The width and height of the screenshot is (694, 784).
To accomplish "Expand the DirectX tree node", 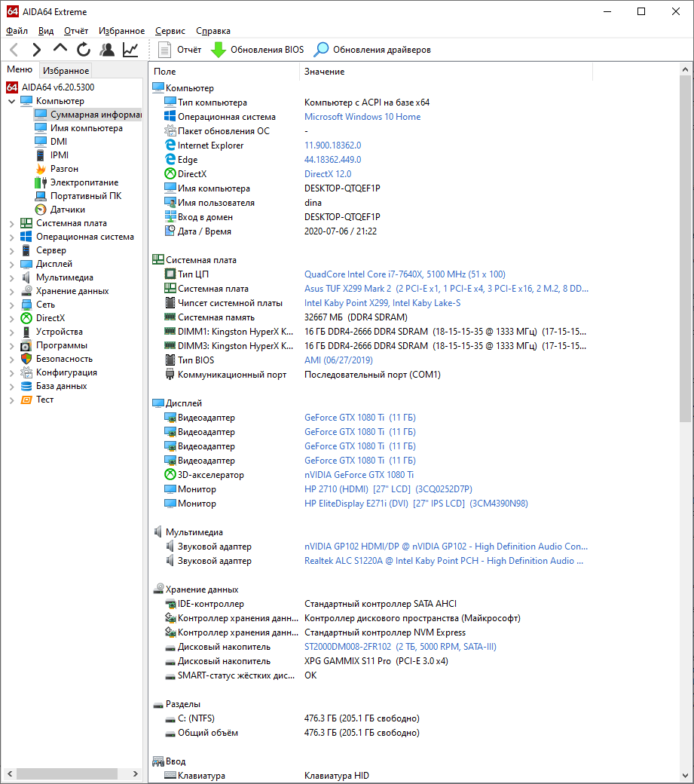I will tap(11, 318).
